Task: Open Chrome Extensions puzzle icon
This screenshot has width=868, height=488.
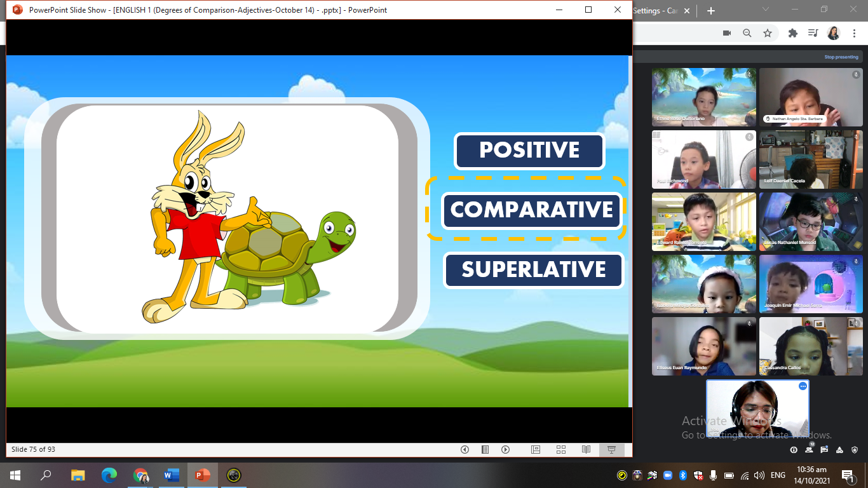Action: [793, 33]
